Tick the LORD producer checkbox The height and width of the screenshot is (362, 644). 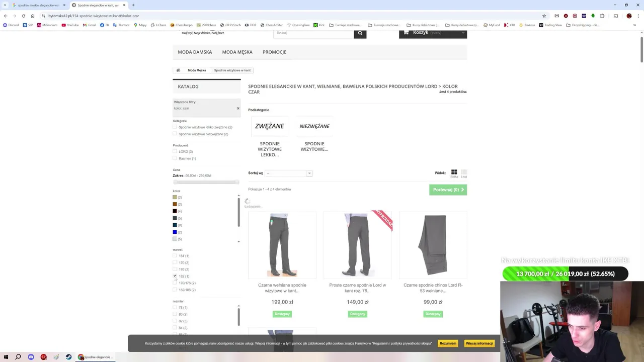(175, 151)
